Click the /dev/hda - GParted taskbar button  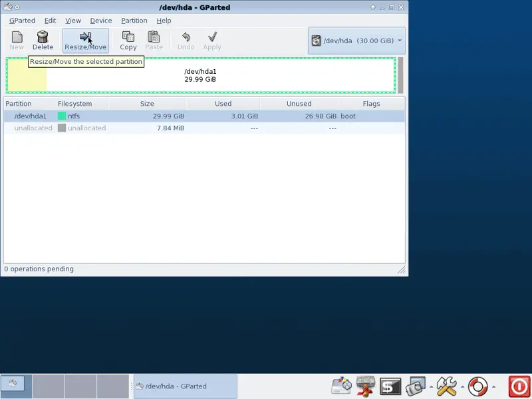[186, 386]
